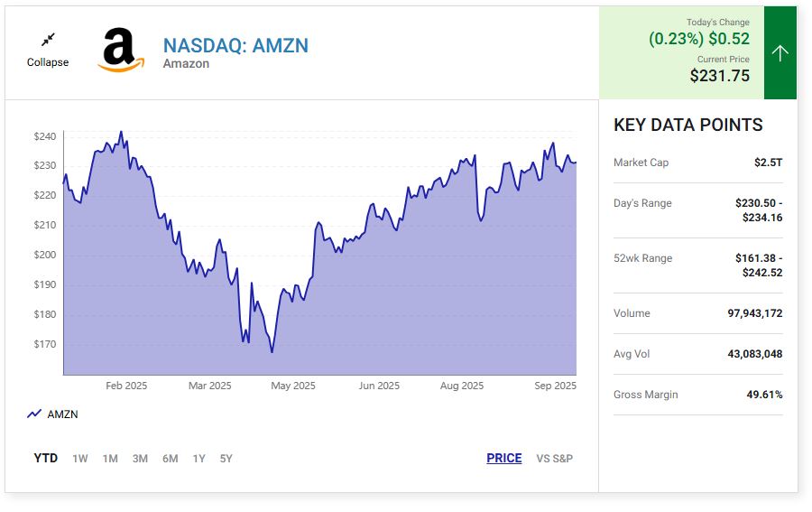
Task: Click the AMZN legend line icon
Action: coord(34,414)
